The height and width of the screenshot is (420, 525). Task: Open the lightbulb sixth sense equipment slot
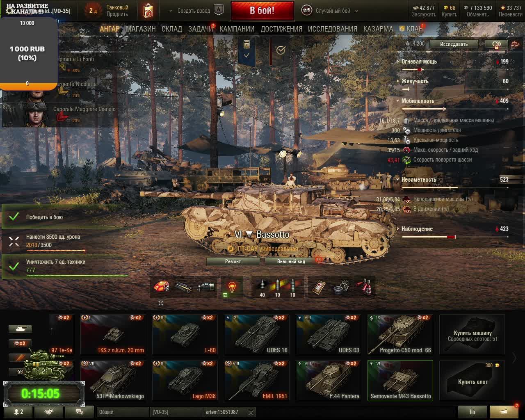232,287
